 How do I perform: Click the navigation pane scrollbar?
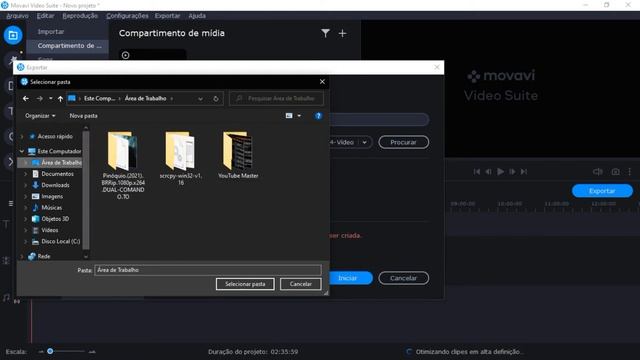(86, 190)
